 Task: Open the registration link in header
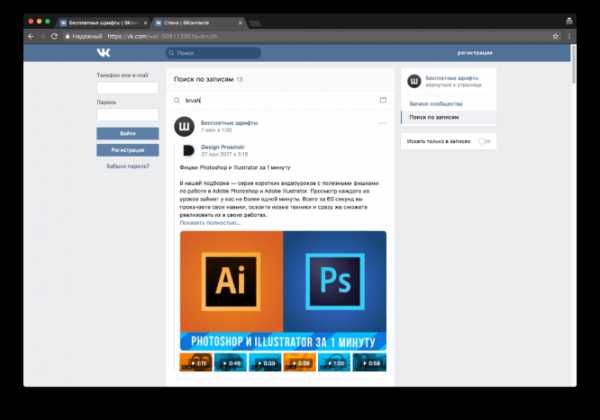pyautogui.click(x=474, y=53)
